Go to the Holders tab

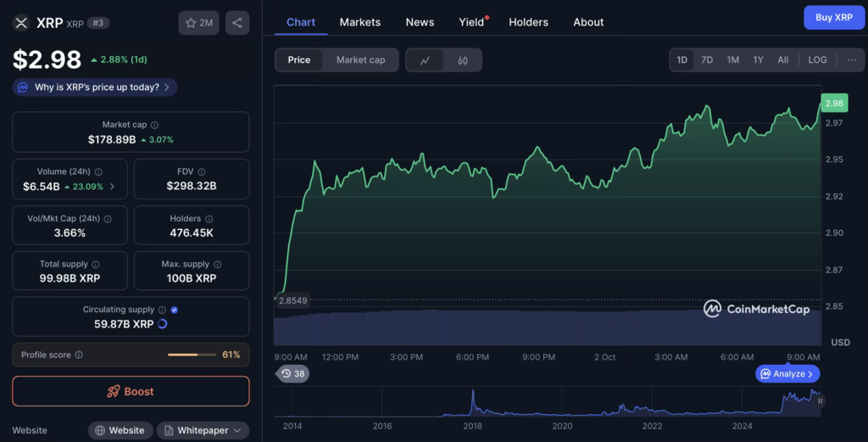528,22
